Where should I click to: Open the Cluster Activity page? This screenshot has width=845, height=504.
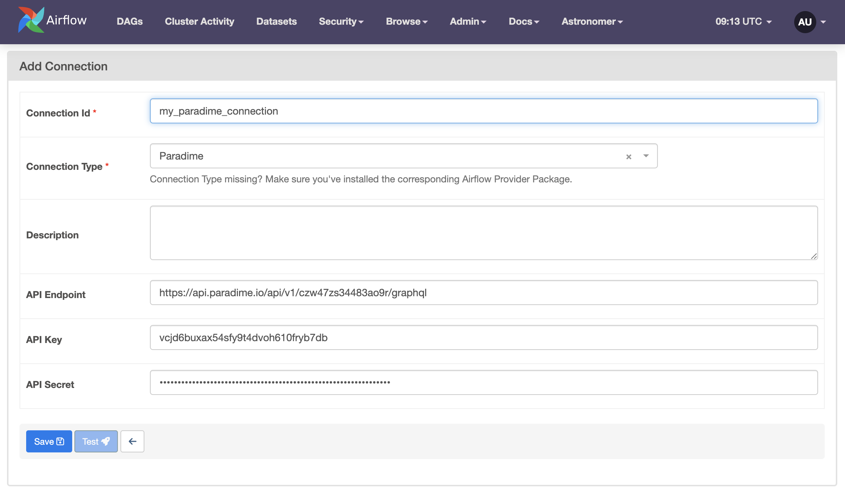[x=199, y=21]
